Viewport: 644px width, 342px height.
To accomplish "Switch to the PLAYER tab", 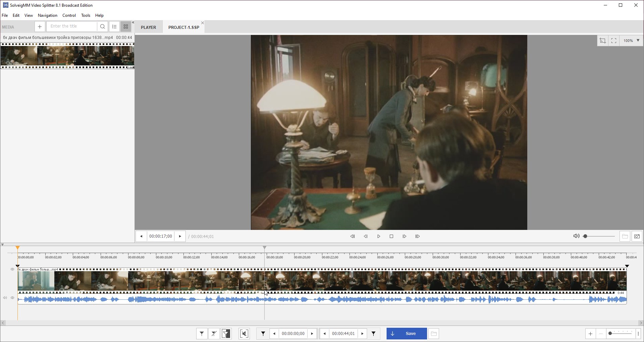I will pos(148,27).
